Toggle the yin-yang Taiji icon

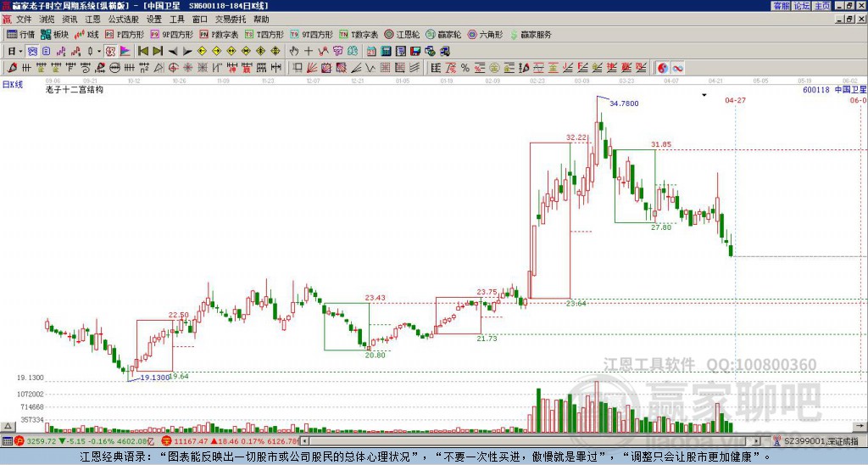tap(663, 68)
